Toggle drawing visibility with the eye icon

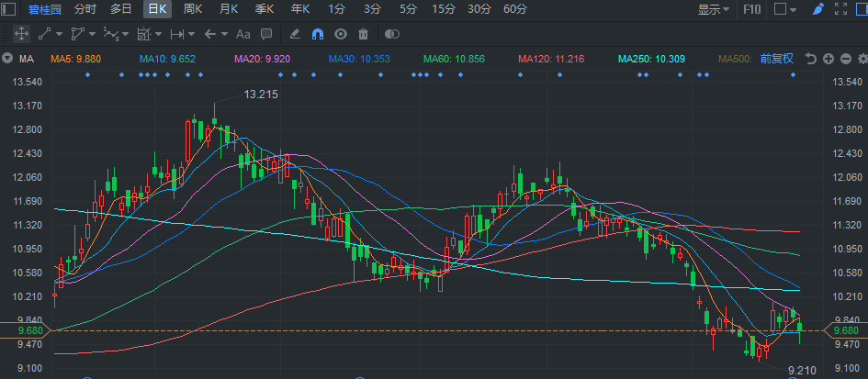(x=341, y=34)
